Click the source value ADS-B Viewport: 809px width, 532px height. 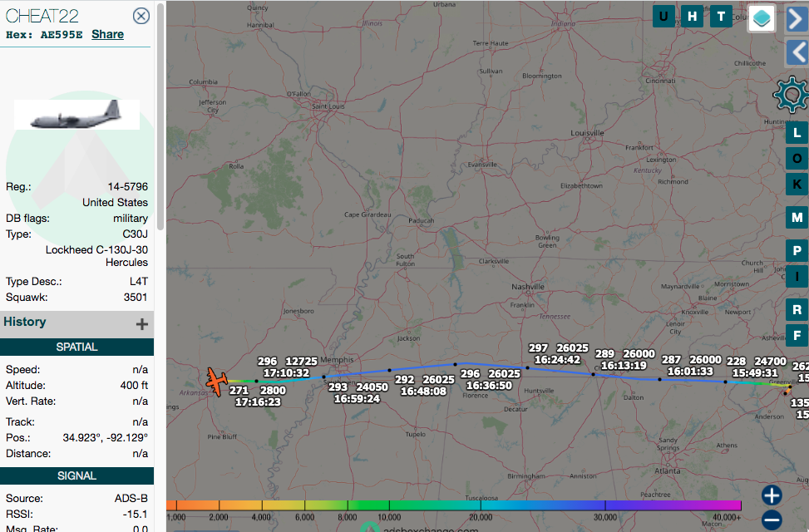(131, 499)
